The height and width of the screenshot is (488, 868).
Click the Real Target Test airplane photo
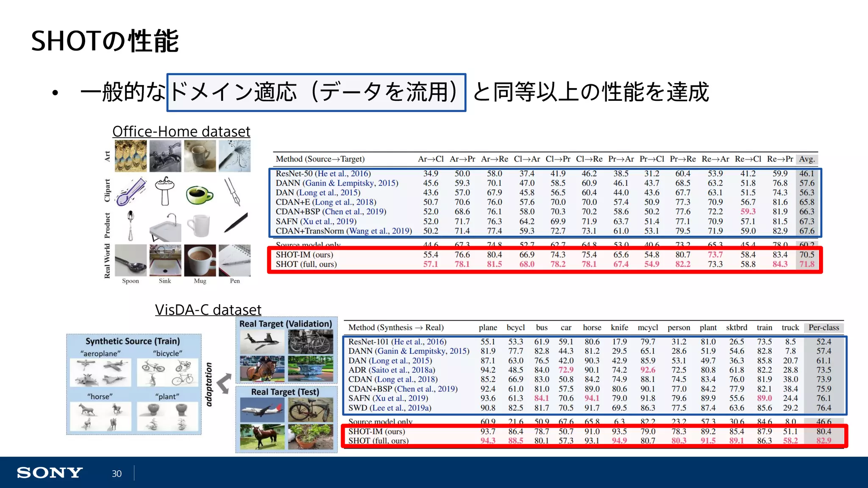point(262,410)
